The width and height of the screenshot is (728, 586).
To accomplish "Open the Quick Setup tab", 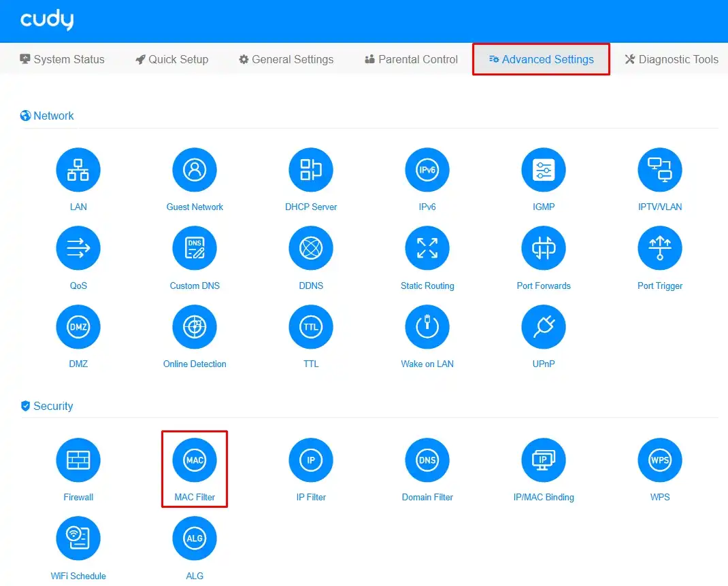I will pyautogui.click(x=171, y=59).
